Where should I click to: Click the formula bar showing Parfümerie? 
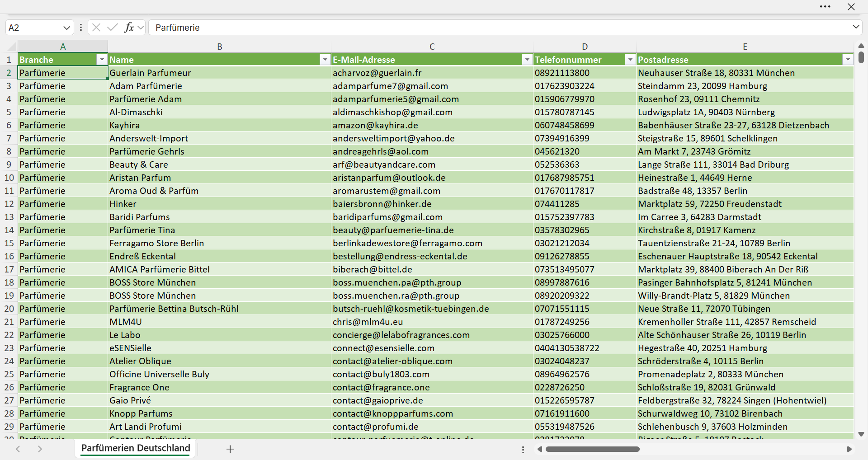coord(500,28)
